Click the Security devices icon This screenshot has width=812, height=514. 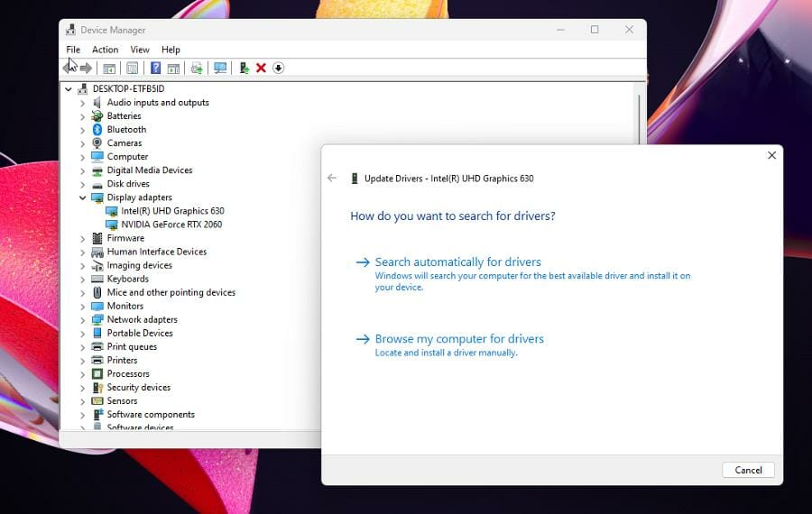point(97,387)
